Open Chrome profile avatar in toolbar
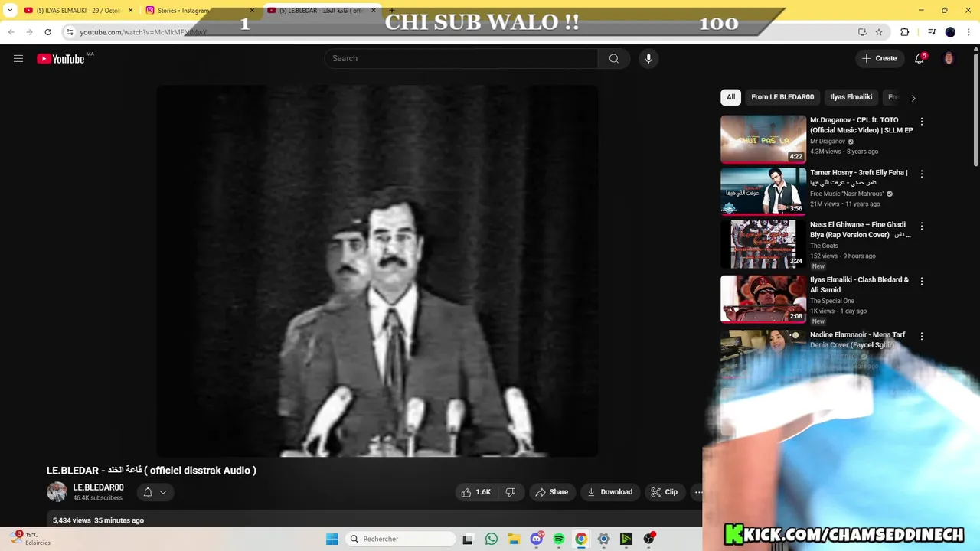The image size is (980, 551). (x=950, y=31)
